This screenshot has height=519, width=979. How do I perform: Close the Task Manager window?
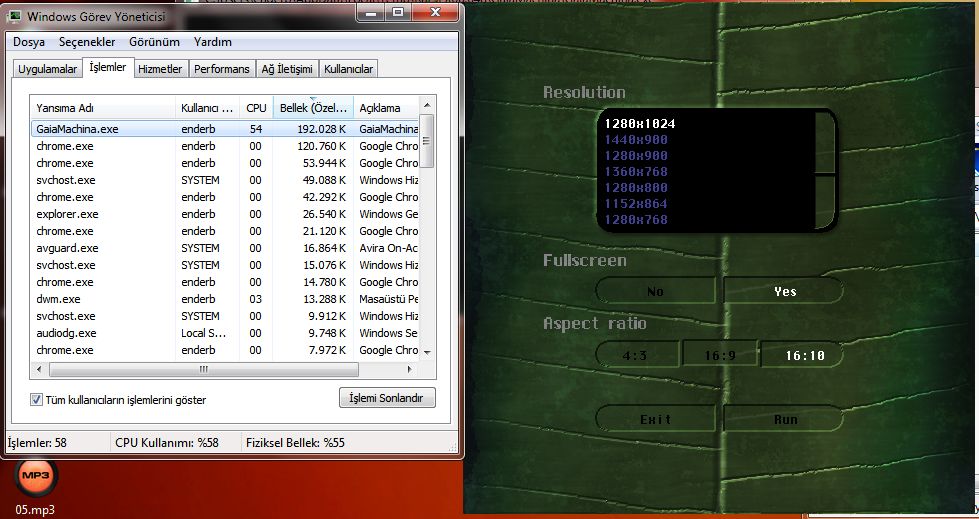coord(435,12)
